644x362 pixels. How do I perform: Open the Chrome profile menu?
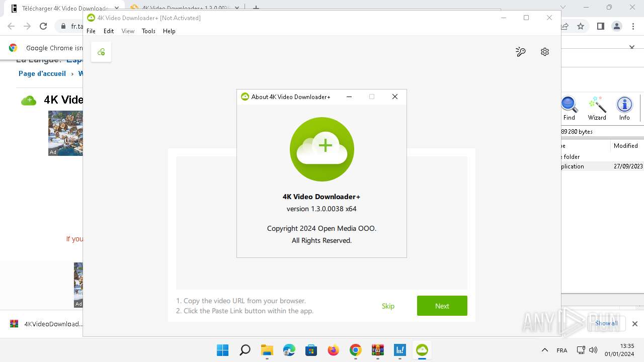616,26
